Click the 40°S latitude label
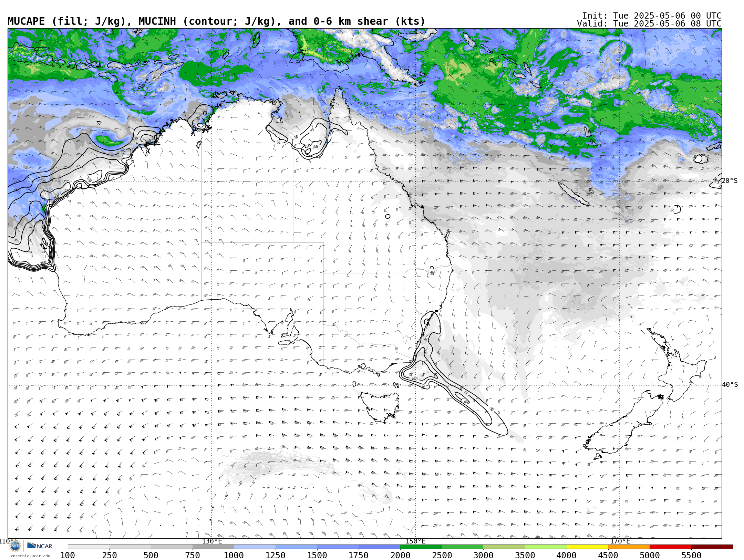The image size is (744, 560). pos(730,385)
